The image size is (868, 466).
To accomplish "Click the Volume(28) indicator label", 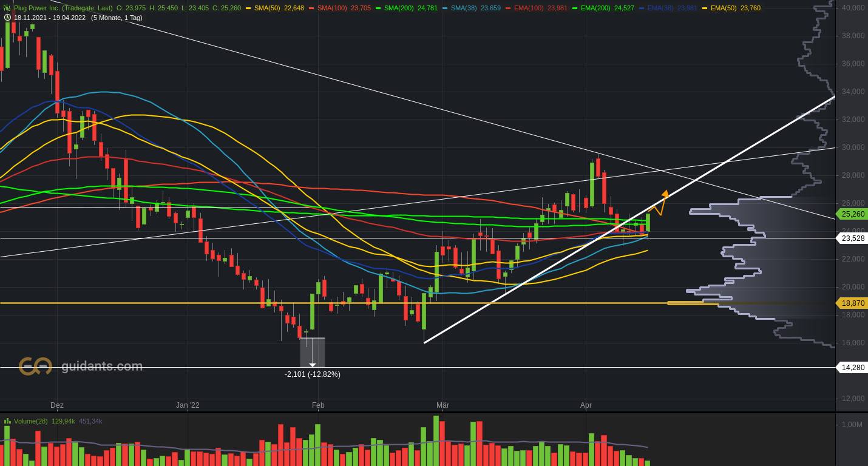I will coord(31,421).
